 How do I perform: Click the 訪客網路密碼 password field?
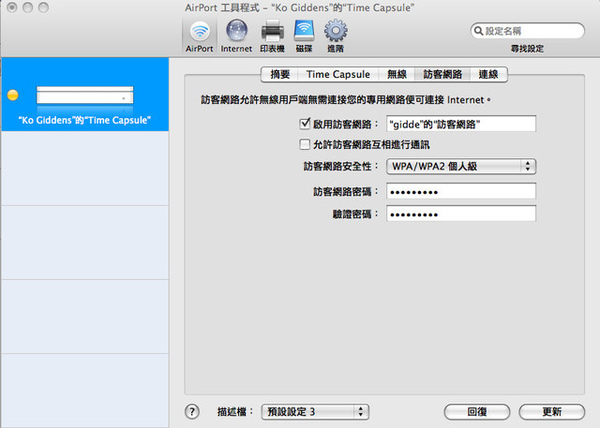[x=461, y=191]
